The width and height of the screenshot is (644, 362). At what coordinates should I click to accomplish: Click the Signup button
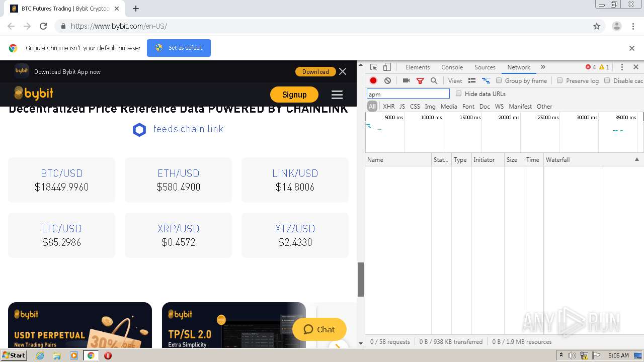point(294,95)
